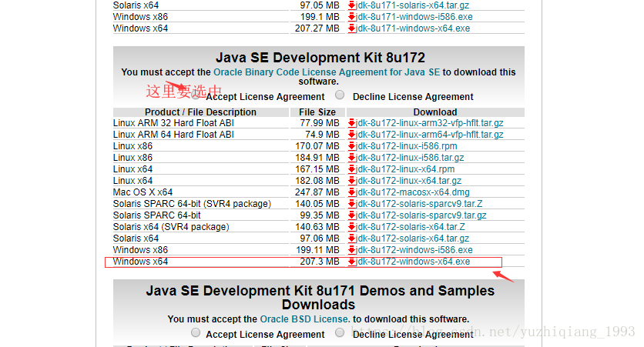Download jdk-8u172-linux-i586.rpm
The width and height of the screenshot is (644, 347).
click(407, 146)
